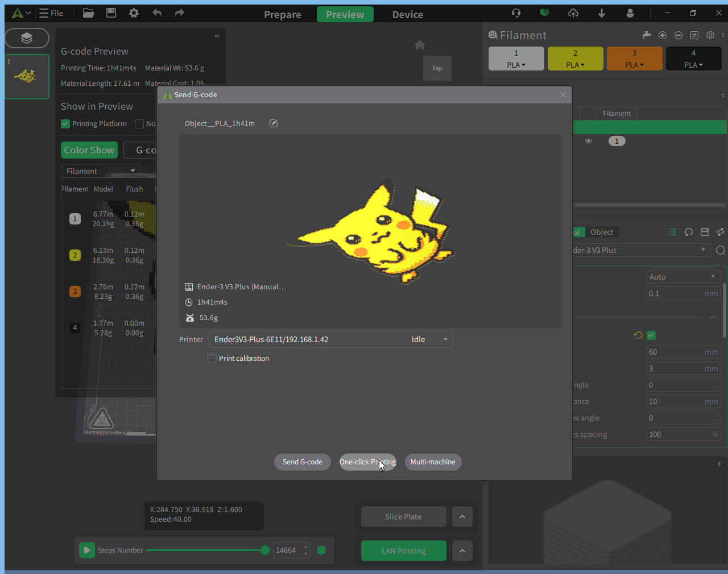Image resolution: width=728 pixels, height=574 pixels.
Task: Open the user account icon
Action: [x=630, y=13]
